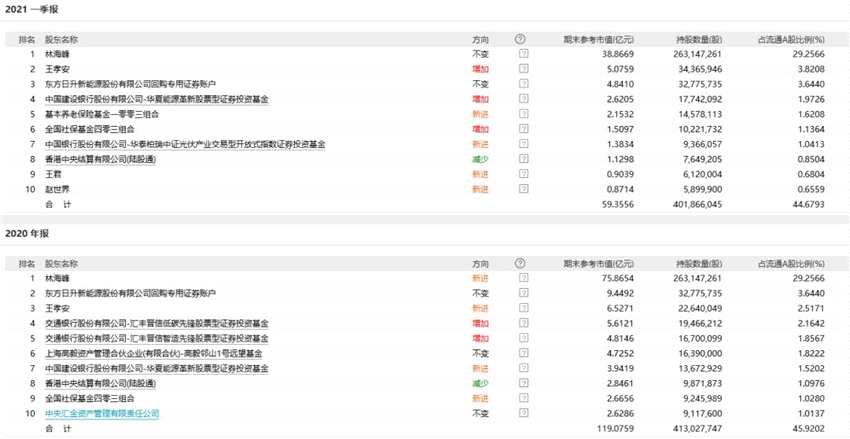Open the detail icon for 华夏能源革新 fund in 2021 一季报

pyautogui.click(x=523, y=99)
